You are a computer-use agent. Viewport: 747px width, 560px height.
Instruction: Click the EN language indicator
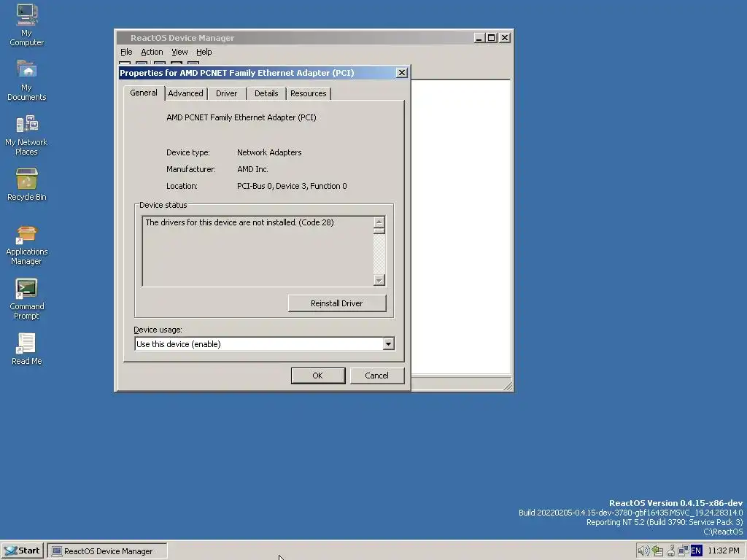pyautogui.click(x=696, y=551)
